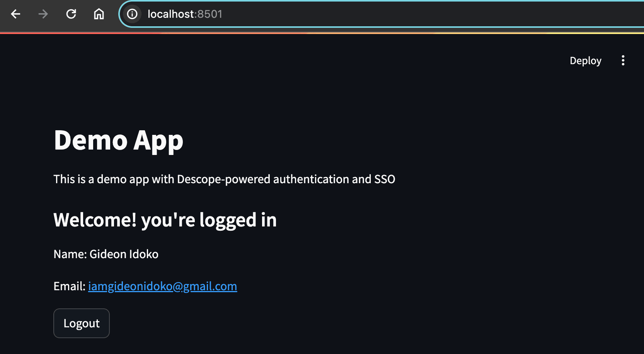The height and width of the screenshot is (354, 644).
Task: Open the iamgideonidoko@gmail.com email link
Action: coord(162,286)
